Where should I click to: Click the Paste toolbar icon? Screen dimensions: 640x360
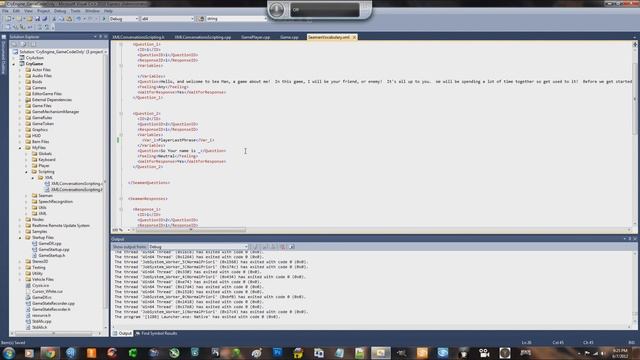(69, 19)
